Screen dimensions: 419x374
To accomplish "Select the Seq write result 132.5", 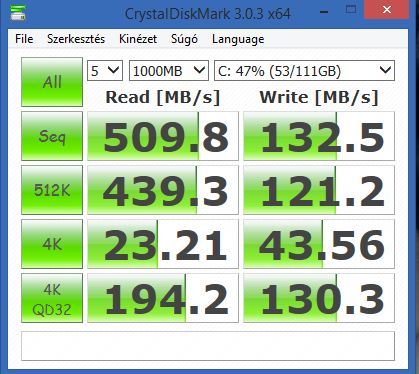I will pyautogui.click(x=319, y=136).
